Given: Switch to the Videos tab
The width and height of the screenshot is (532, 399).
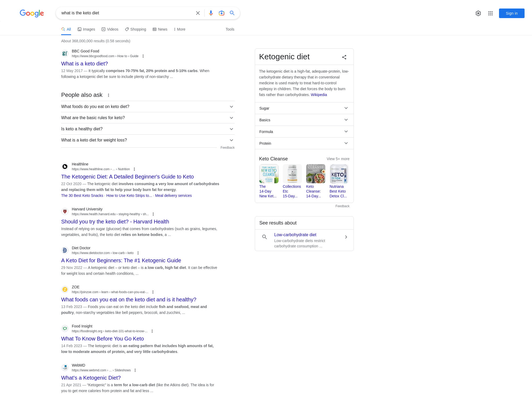Looking at the screenshot, I should tap(110, 29).
